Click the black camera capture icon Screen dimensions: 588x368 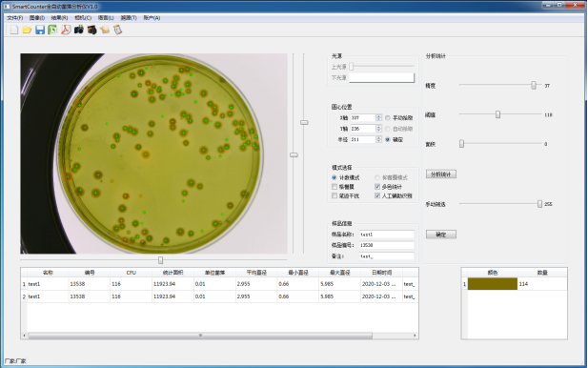point(79,30)
